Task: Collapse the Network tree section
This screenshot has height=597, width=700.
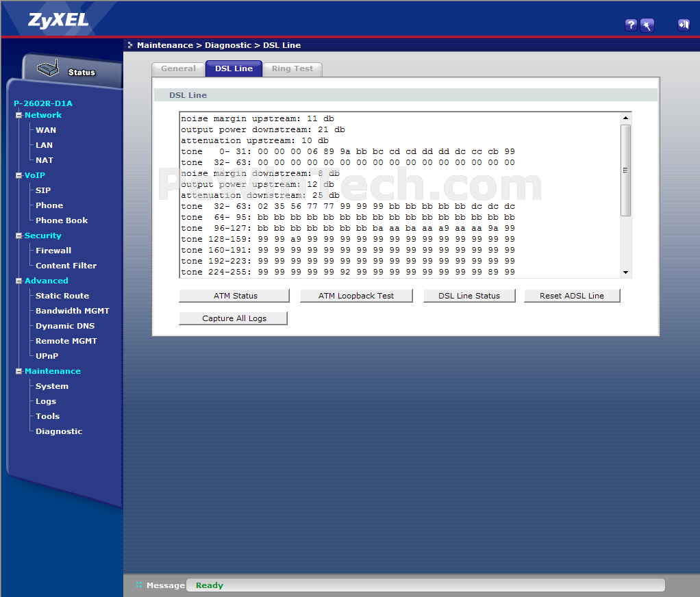Action: pyautogui.click(x=18, y=115)
